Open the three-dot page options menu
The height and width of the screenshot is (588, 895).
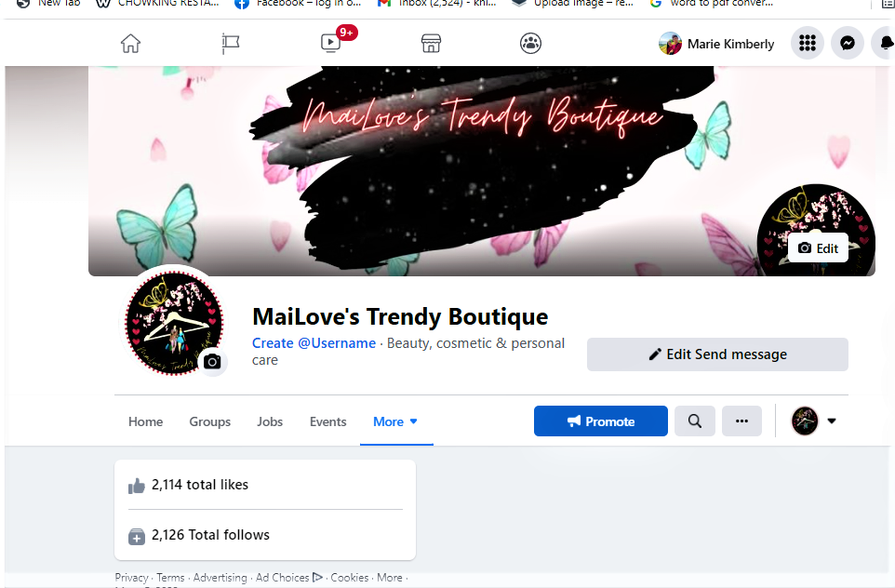pos(741,421)
